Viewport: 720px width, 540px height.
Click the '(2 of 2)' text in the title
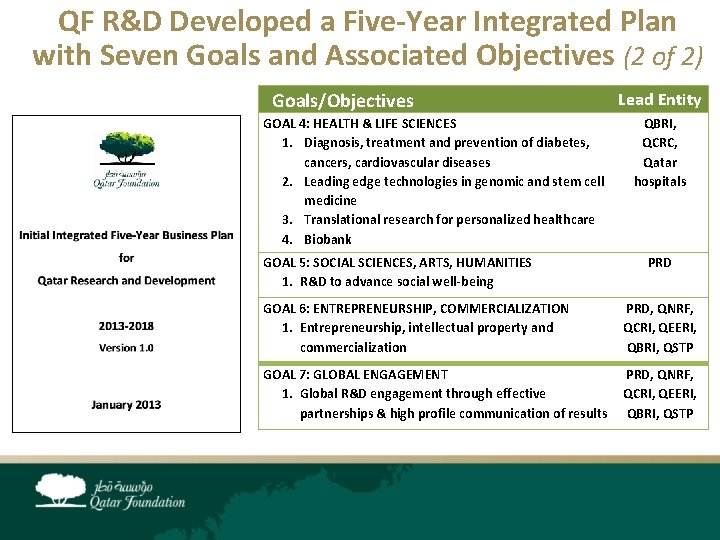663,56
